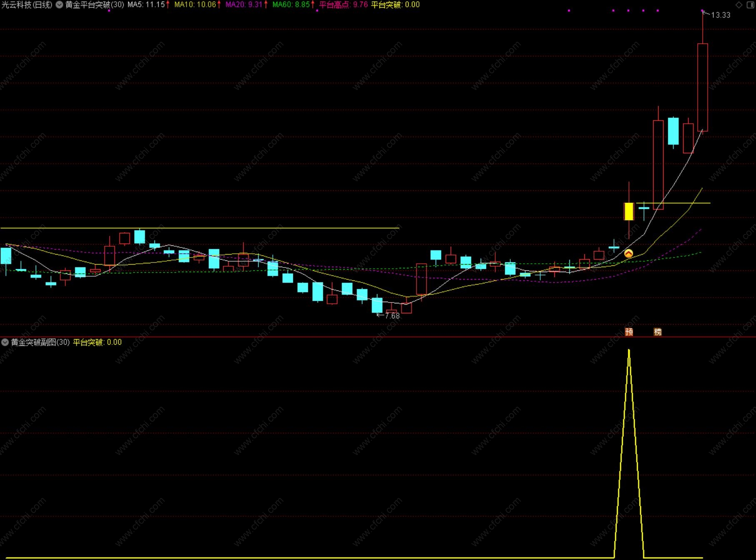Select the MA20: 9.31 label
Screen dimensions: 756x560
(x=244, y=5)
